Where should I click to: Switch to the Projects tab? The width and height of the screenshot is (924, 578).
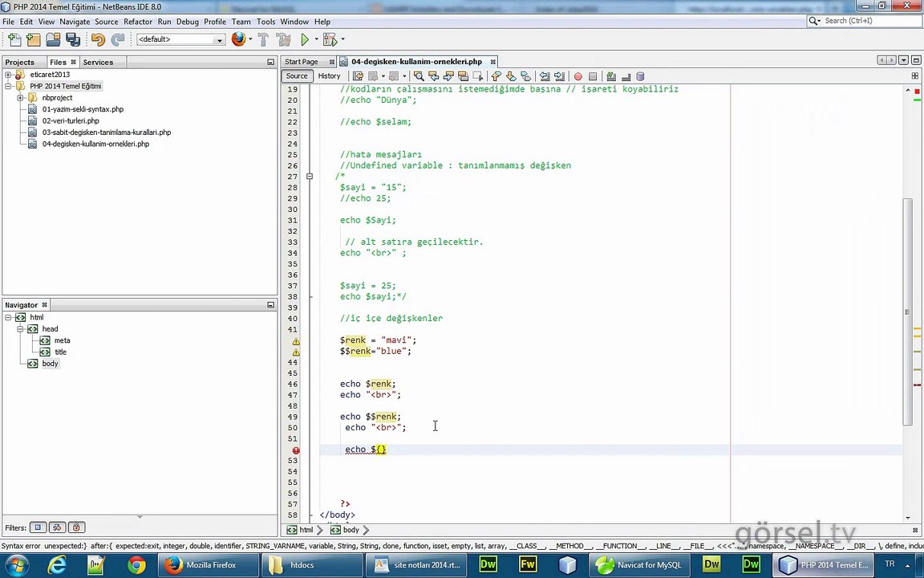point(20,62)
